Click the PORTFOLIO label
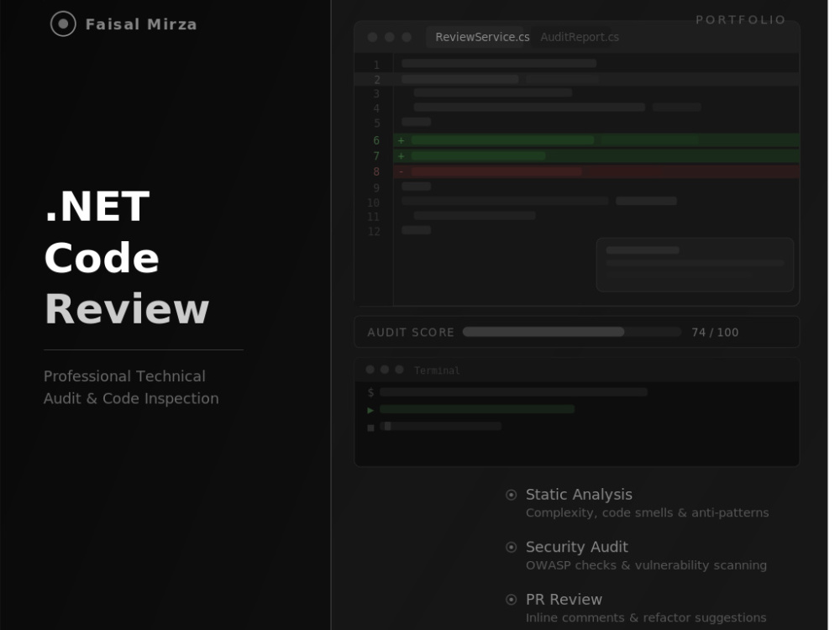The width and height of the screenshot is (840, 630). pyautogui.click(x=741, y=20)
